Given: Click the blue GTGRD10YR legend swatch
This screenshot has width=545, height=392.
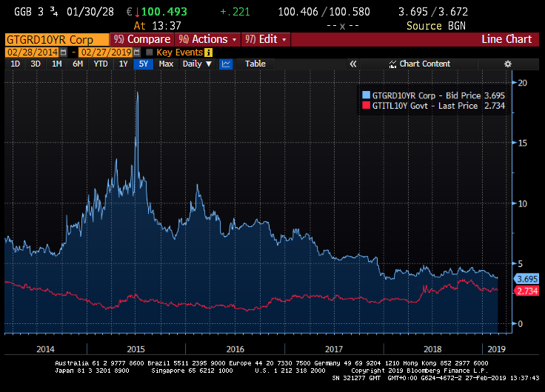Looking at the screenshot, I should pyautogui.click(x=366, y=95).
